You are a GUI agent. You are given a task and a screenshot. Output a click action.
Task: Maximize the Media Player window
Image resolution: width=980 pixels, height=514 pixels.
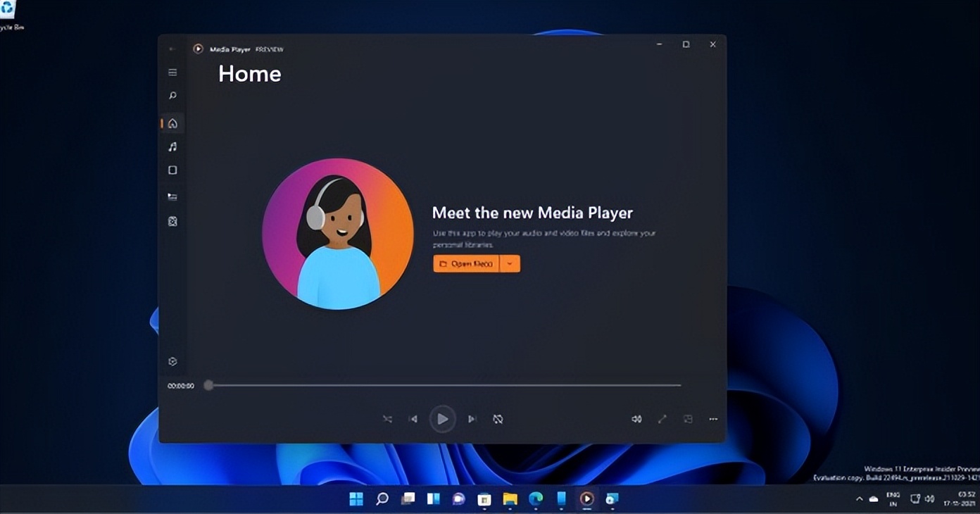click(x=686, y=44)
